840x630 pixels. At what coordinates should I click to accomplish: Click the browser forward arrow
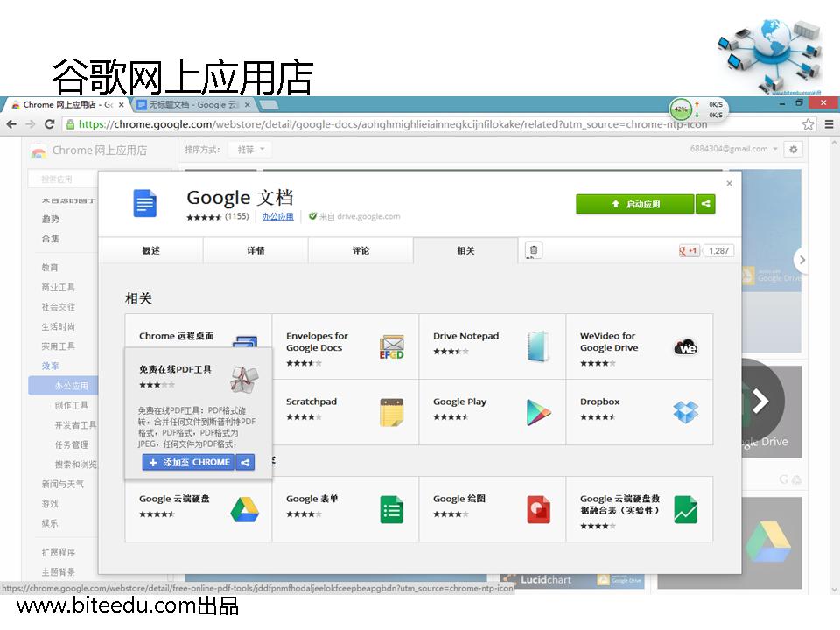(31, 124)
